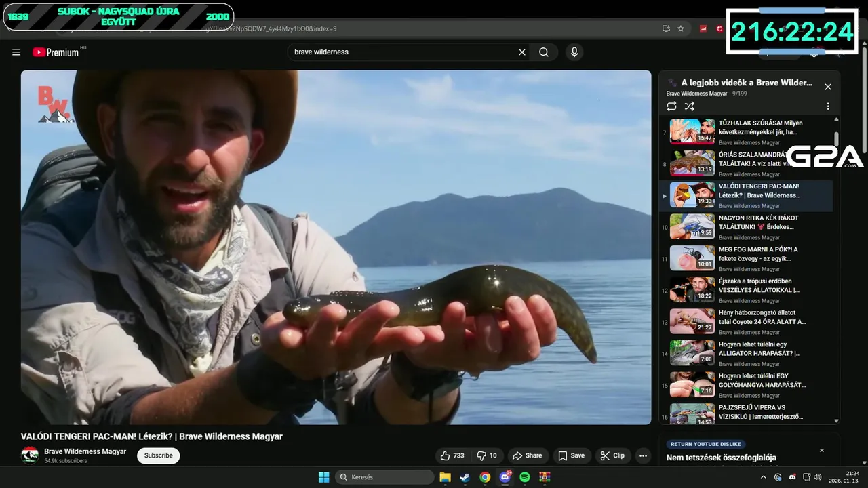Open GOLYÓHANGYA HARAPÁSÁT video thumbnail
The height and width of the screenshot is (488, 868).
click(x=692, y=384)
